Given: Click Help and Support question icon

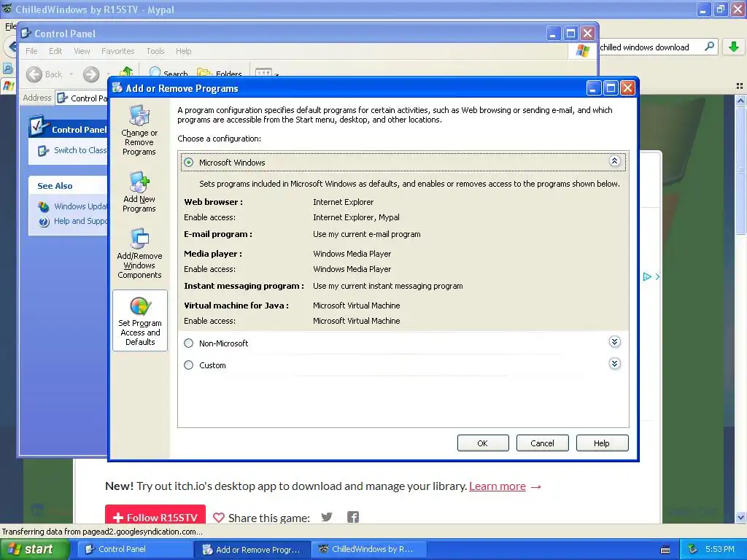Looking at the screenshot, I should (44, 222).
